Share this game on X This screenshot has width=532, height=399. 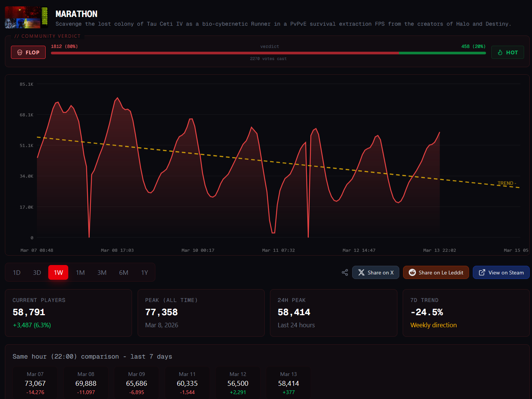coord(376,273)
